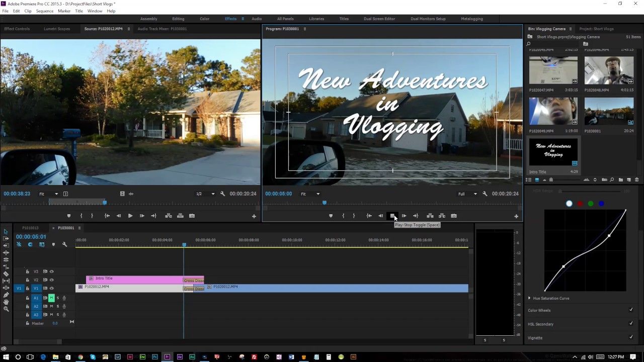
Task: Open the Program monitor Fit zoom dropdown
Action: [310, 194]
